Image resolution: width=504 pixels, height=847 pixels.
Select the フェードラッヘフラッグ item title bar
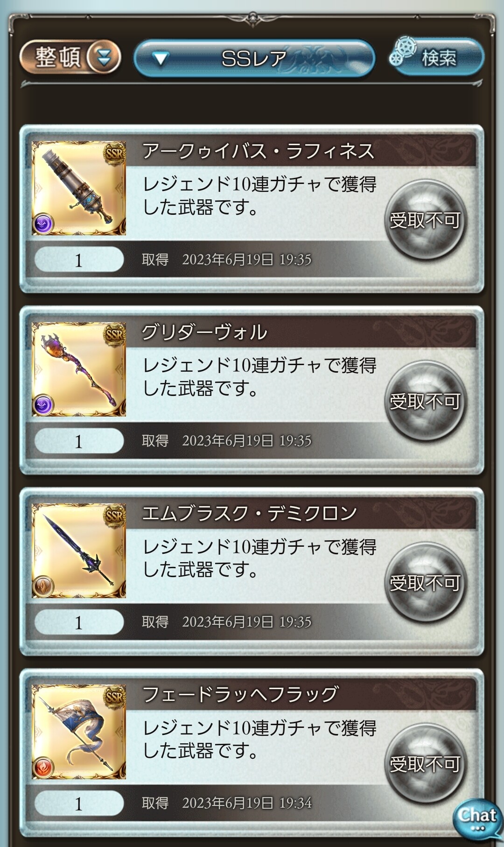click(301, 694)
